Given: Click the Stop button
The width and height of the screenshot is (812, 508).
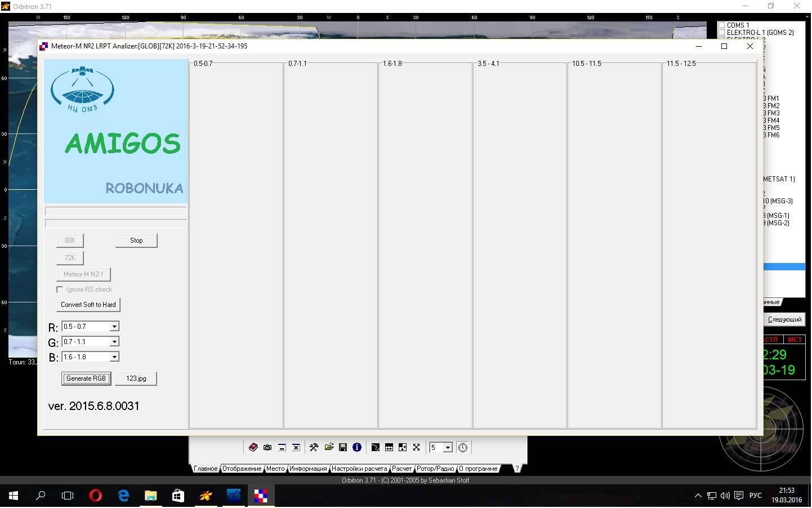Looking at the screenshot, I should point(136,241).
